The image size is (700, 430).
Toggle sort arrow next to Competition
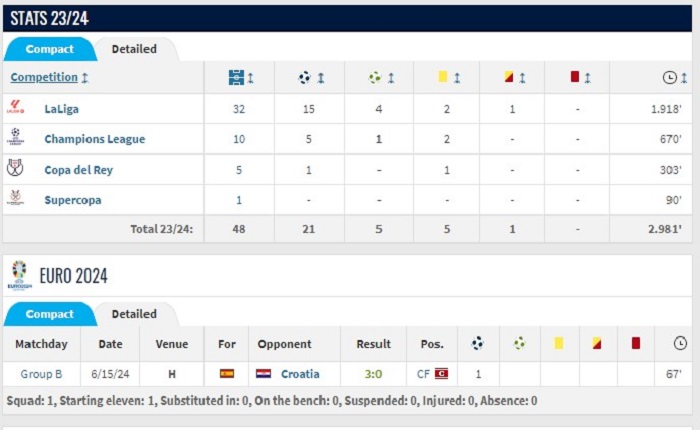pyautogui.click(x=85, y=78)
